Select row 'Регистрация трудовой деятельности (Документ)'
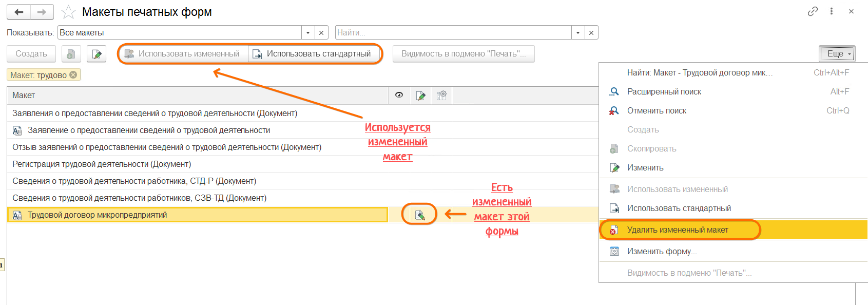The image size is (868, 305). [303, 164]
